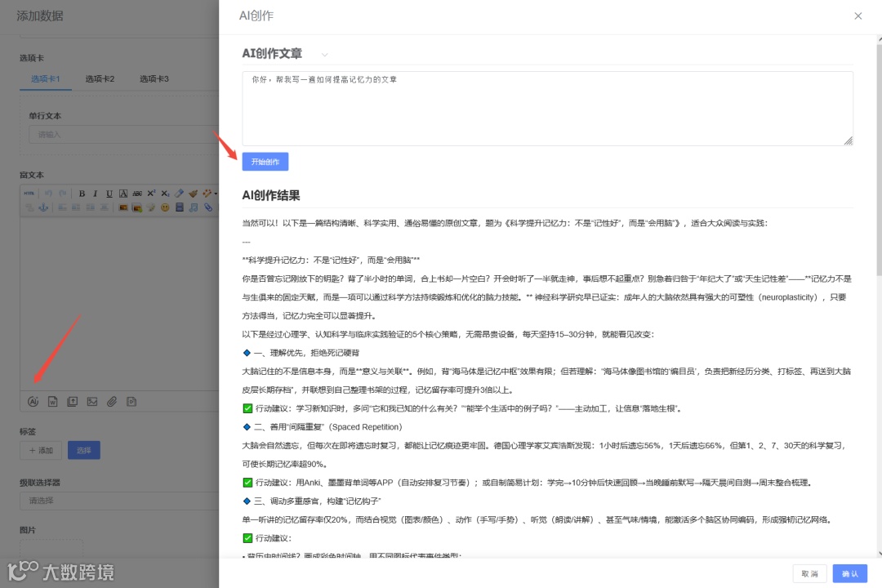Close the AI创作 dialog with X
882x588 pixels.
tap(857, 16)
